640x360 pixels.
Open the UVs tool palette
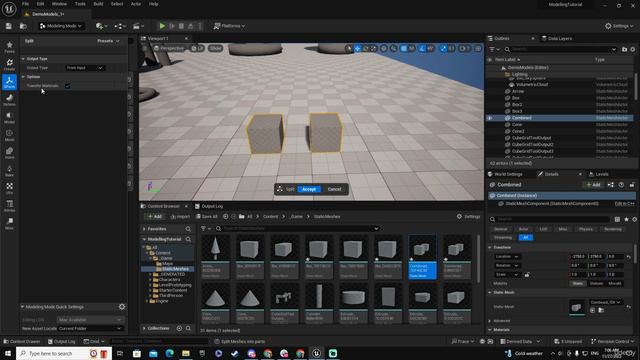tap(9, 188)
